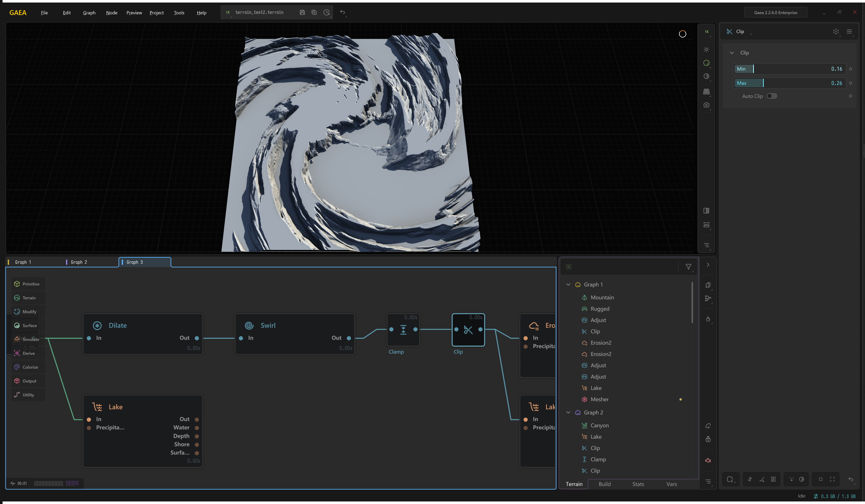Viewport: 865px width, 504px height.
Task: Click the keyframe diamond beside Max
Action: click(851, 83)
